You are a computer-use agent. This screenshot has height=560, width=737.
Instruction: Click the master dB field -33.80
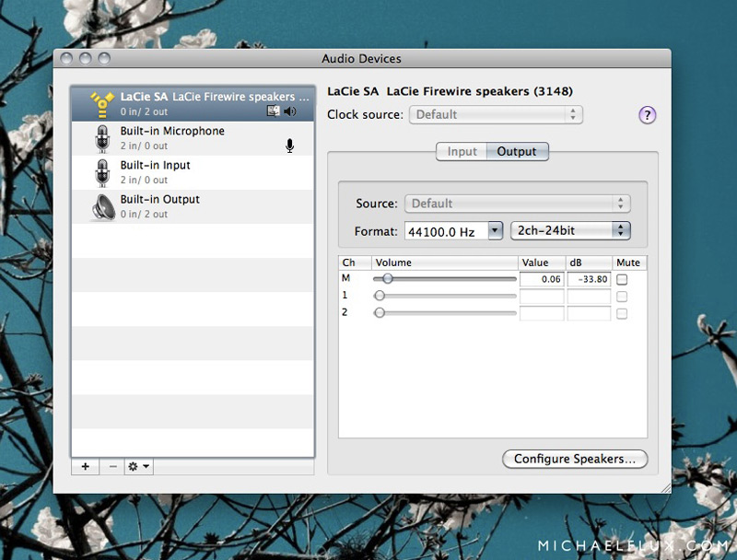(589, 279)
